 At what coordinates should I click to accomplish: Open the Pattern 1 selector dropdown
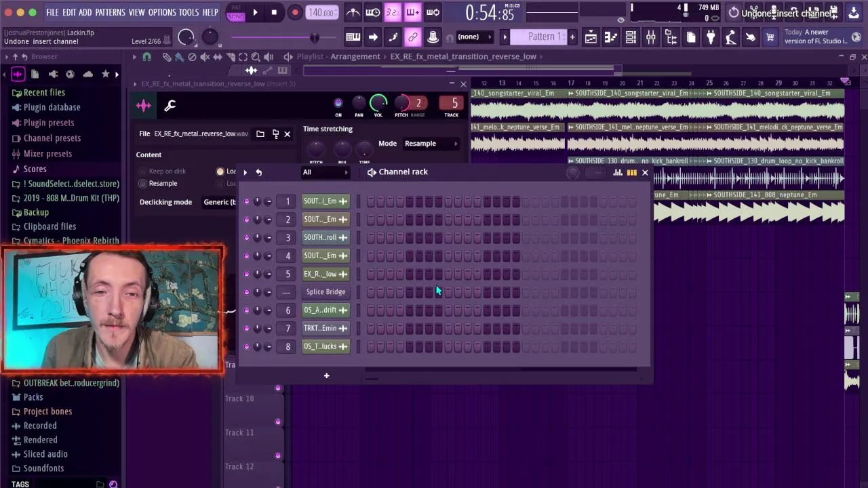pos(540,37)
